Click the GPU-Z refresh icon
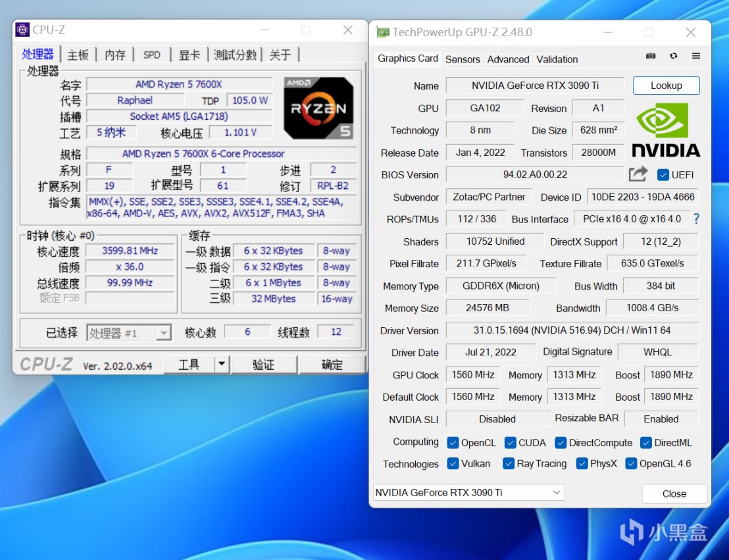 (673, 57)
